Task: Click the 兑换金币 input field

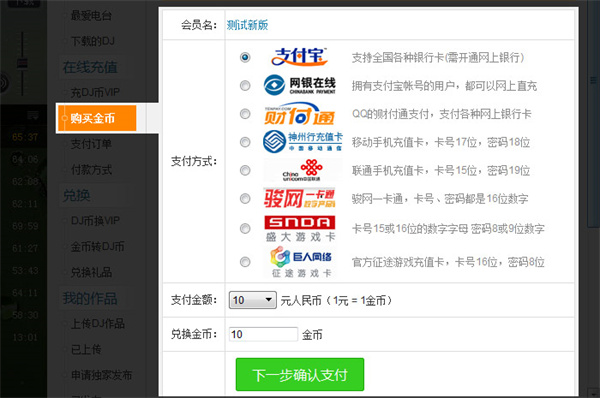Action: [x=263, y=334]
